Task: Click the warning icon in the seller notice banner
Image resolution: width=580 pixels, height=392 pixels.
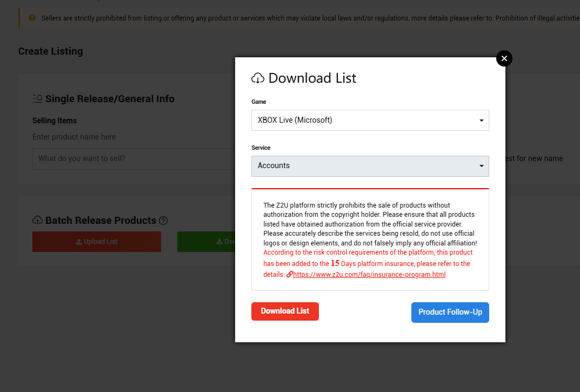Action: tap(32, 18)
